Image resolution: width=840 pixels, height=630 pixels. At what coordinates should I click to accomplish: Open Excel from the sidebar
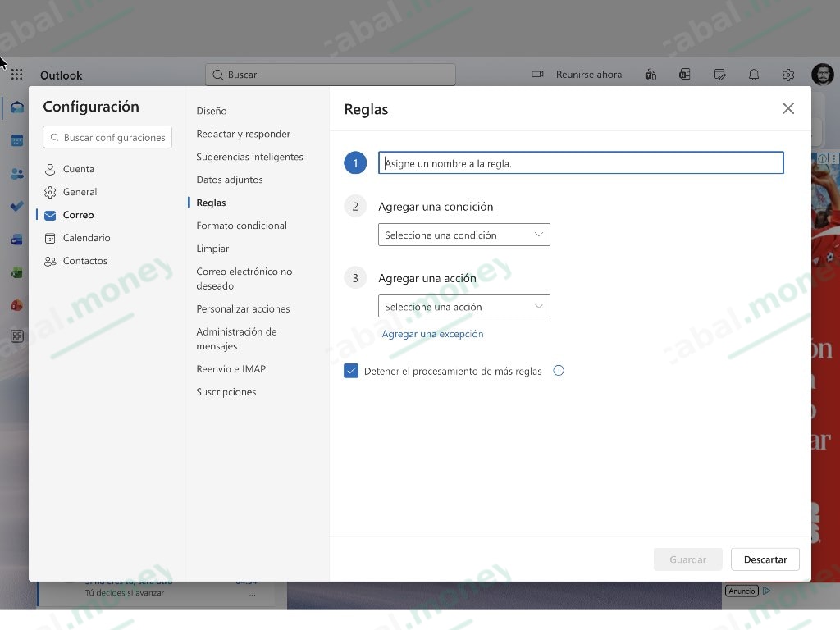16,272
